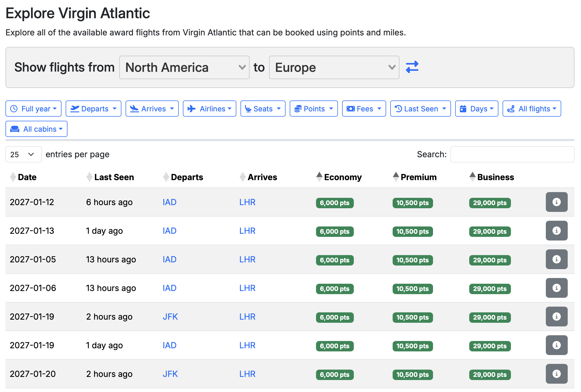Image resolution: width=581 pixels, height=392 pixels.
Task: Click 10,500 pts premium badge for 2027-01-06
Action: 413,289
